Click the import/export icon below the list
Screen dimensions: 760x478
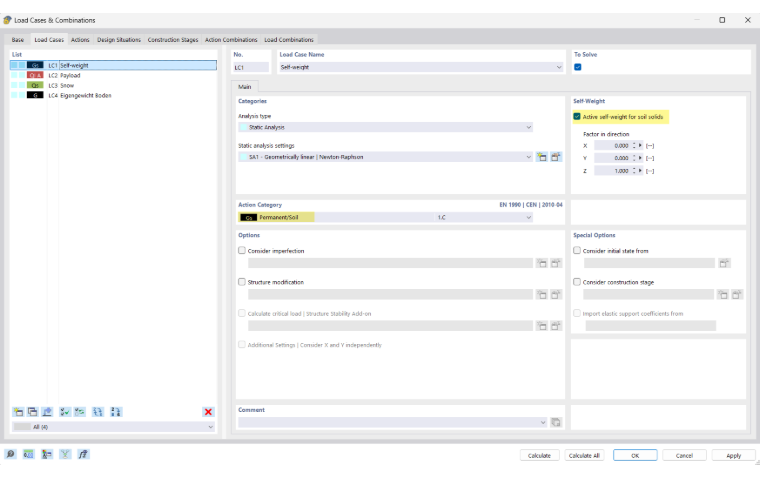coord(47,412)
